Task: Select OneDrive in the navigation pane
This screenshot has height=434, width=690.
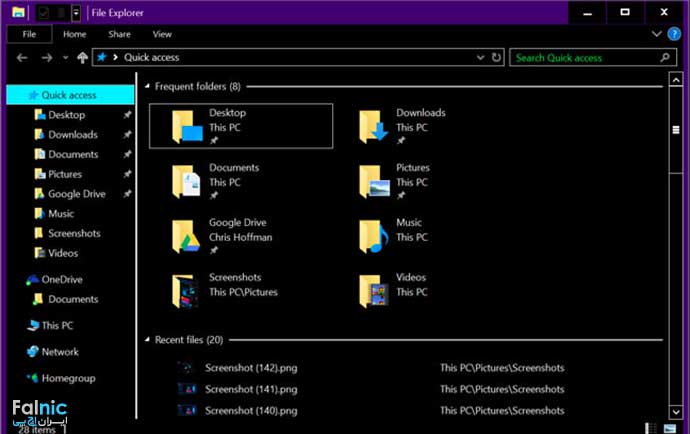Action: tap(61, 280)
